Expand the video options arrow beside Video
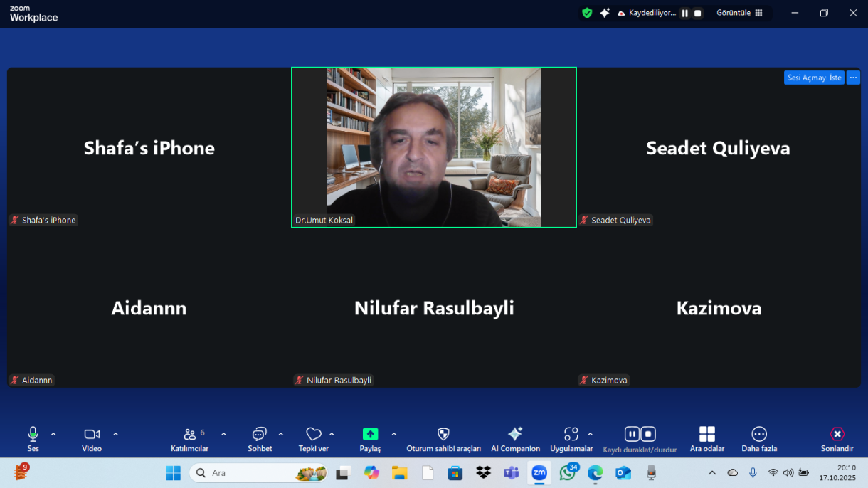The image size is (868, 488). pos(115,434)
